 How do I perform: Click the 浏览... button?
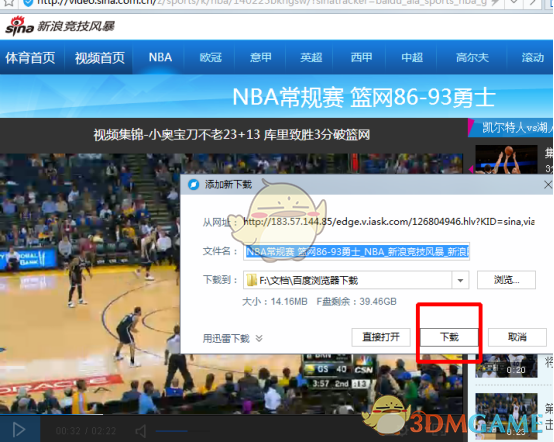(x=506, y=280)
